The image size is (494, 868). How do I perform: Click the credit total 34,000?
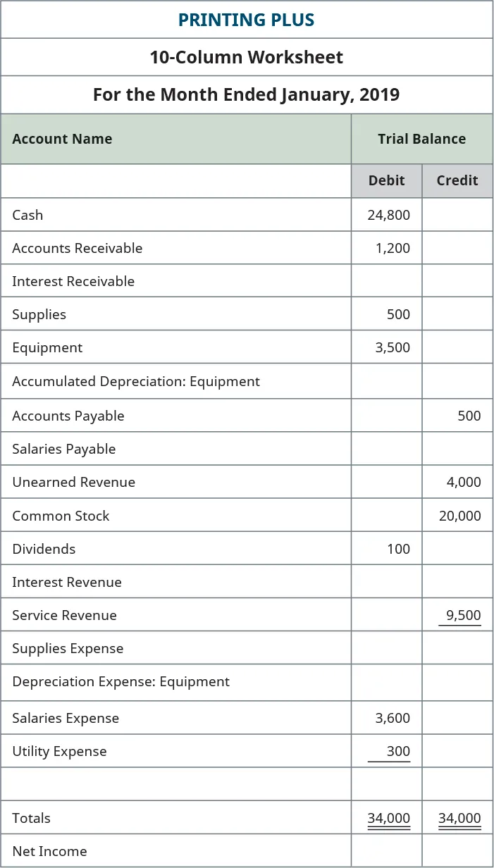point(459,818)
